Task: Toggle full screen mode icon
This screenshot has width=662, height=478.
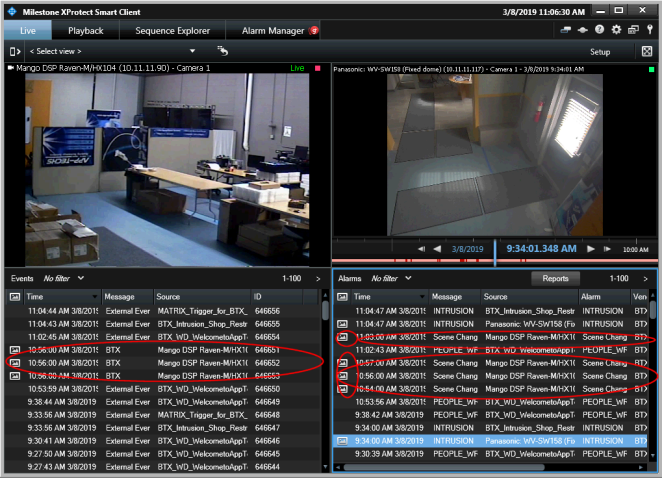Action: pos(647,52)
